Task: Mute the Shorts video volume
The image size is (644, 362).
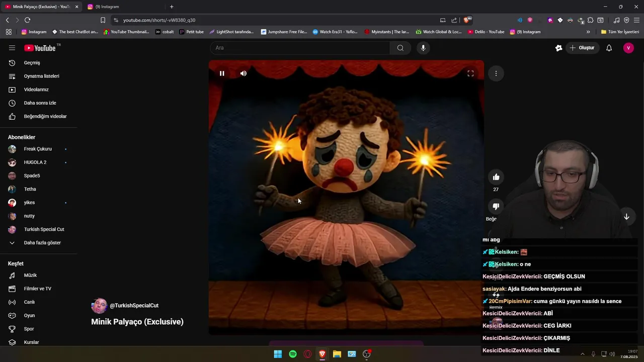Action: (x=244, y=73)
